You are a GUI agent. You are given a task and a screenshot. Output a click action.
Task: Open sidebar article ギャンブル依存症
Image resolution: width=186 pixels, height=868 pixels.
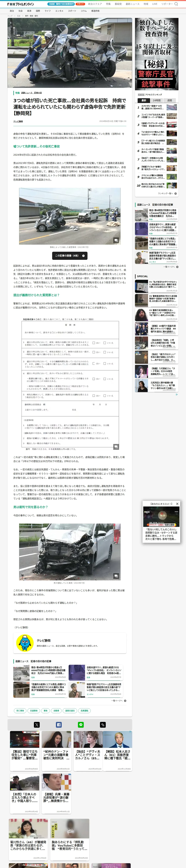(x=156, y=229)
